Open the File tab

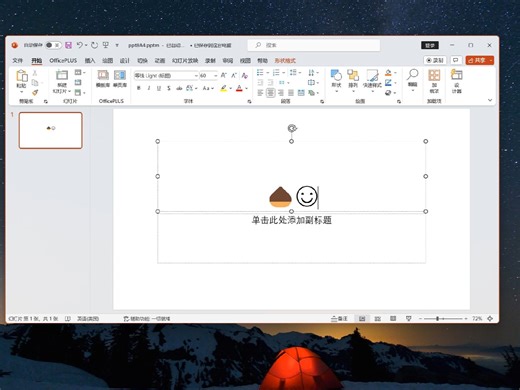[17, 60]
